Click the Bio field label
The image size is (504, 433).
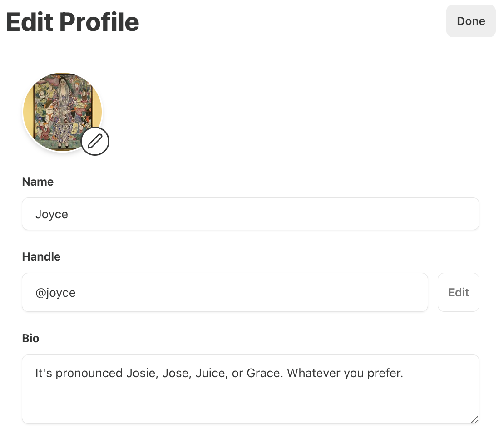coord(30,338)
